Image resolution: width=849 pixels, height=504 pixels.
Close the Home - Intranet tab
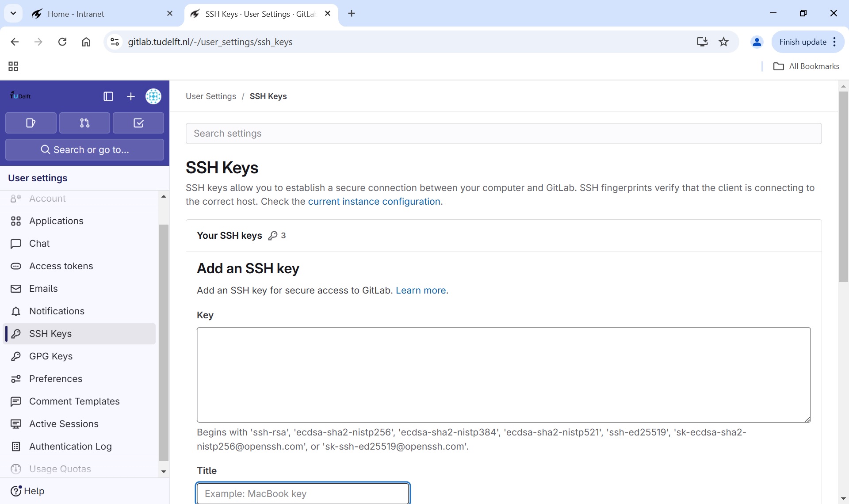click(x=170, y=14)
